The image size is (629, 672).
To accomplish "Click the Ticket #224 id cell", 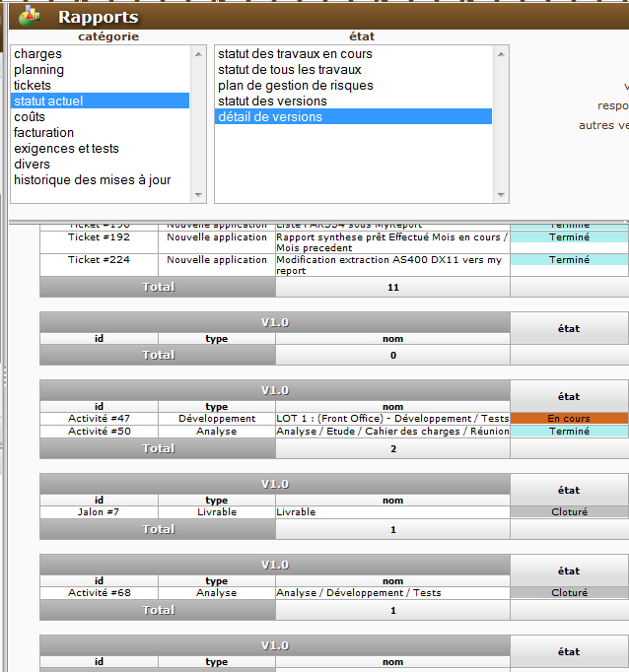I will click(99, 260).
